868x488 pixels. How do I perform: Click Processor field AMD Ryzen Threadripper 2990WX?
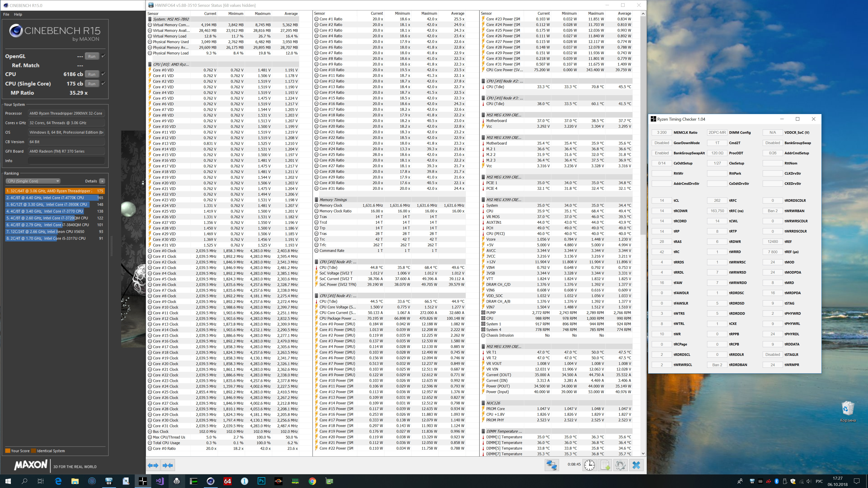[x=66, y=113]
